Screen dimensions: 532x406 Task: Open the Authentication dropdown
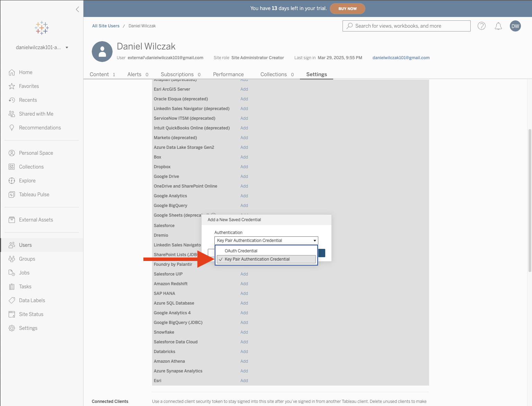(x=266, y=241)
